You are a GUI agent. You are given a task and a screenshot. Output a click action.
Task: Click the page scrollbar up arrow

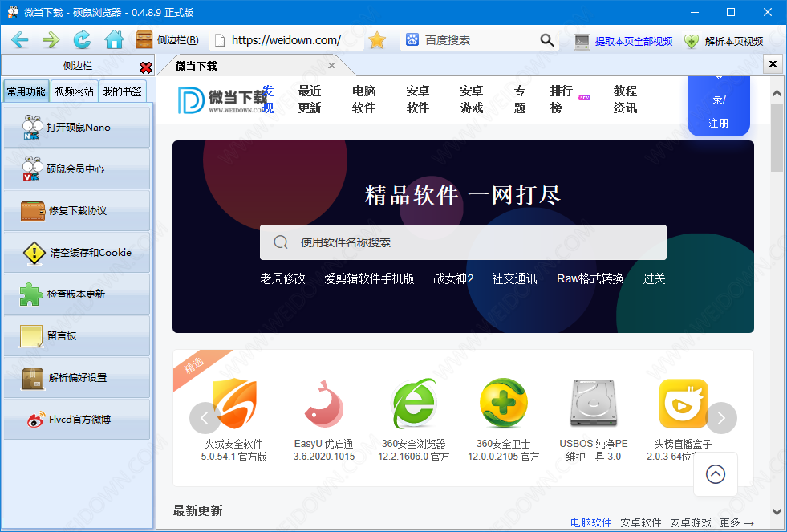[777, 93]
